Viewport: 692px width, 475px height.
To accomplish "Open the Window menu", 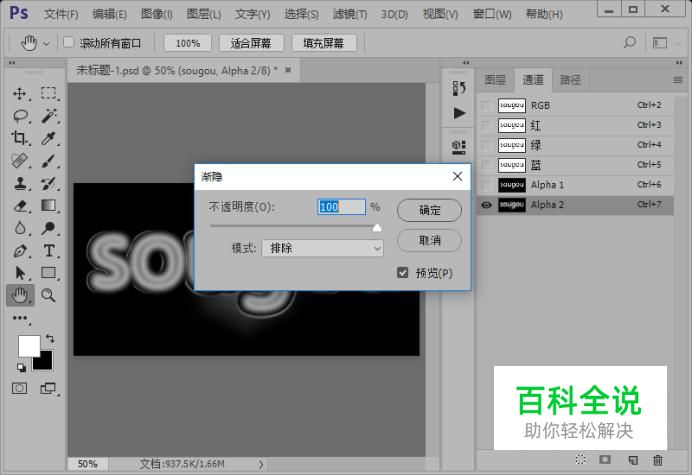I will [x=492, y=14].
